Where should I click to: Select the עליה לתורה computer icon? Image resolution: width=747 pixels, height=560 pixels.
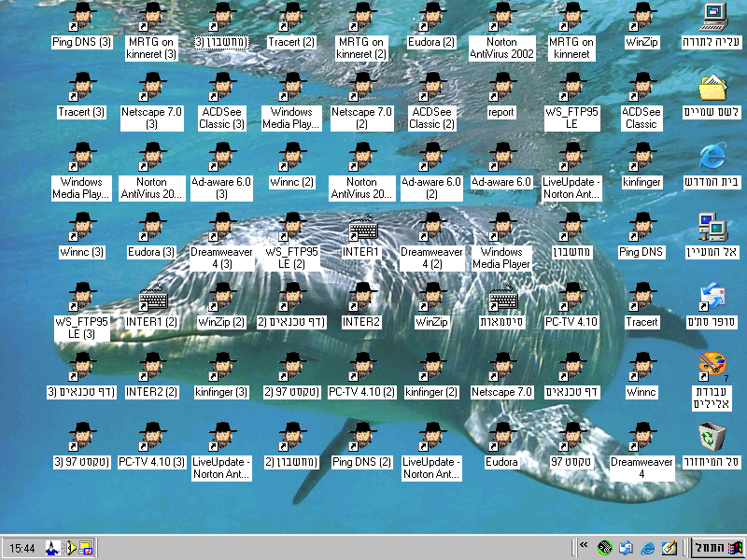[712, 26]
